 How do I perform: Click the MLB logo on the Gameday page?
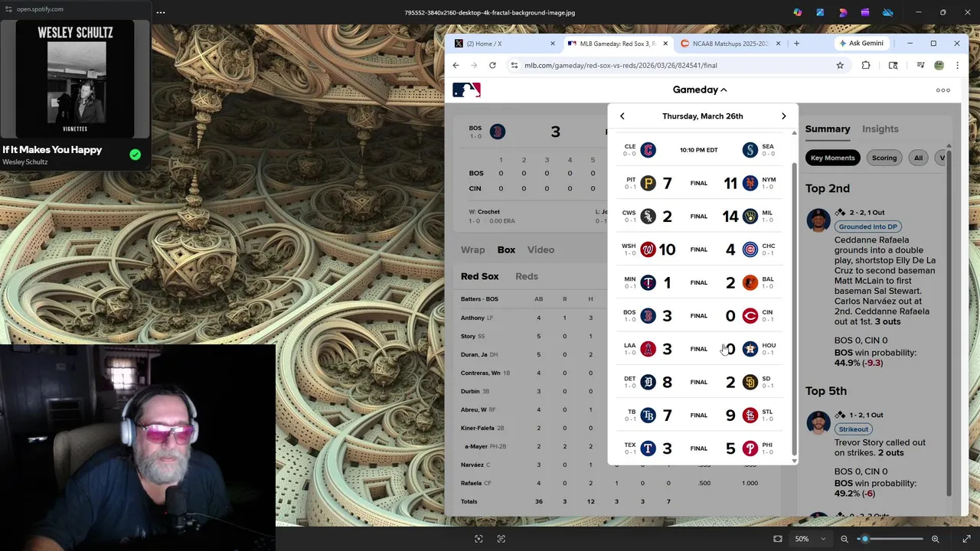(x=466, y=90)
